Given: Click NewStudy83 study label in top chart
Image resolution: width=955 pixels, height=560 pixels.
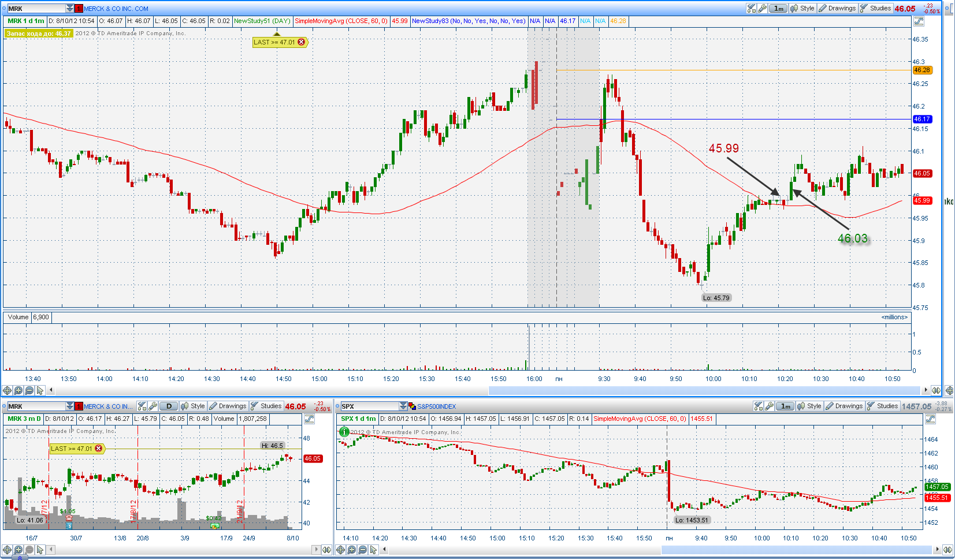Looking at the screenshot, I should click(x=469, y=21).
